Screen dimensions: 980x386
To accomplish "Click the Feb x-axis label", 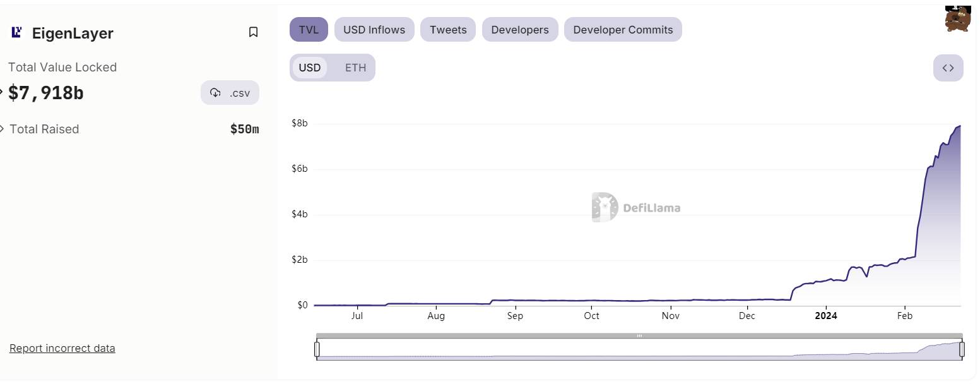I will point(905,316).
